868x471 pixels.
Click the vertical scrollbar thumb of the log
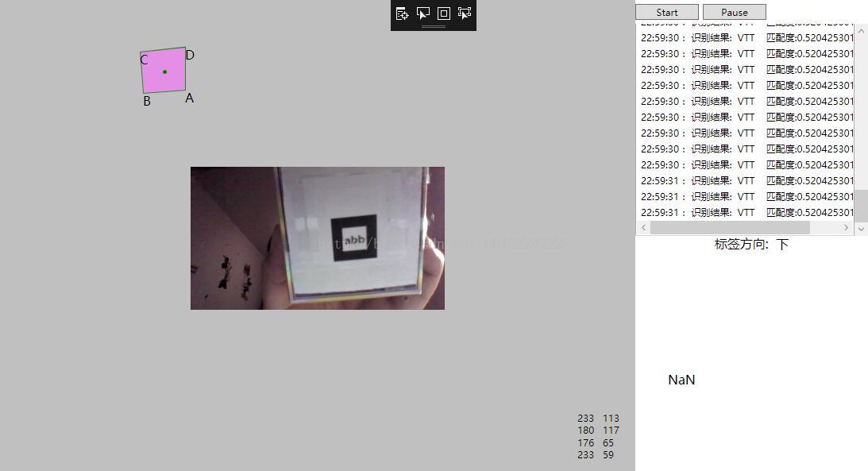(862, 206)
